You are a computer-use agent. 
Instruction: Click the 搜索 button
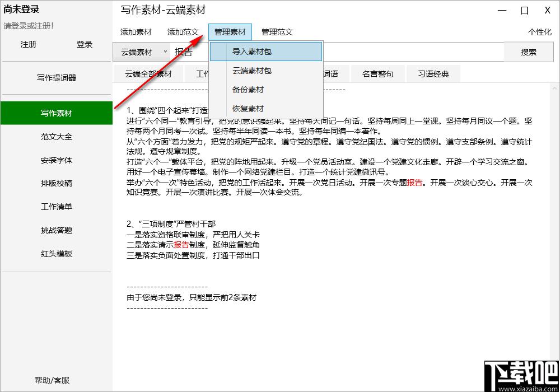tap(529, 52)
